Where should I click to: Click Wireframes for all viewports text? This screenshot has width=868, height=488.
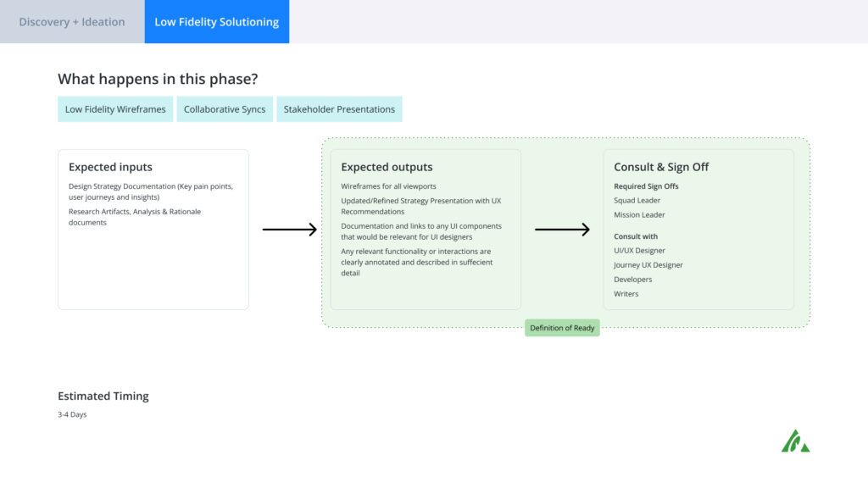[388, 186]
